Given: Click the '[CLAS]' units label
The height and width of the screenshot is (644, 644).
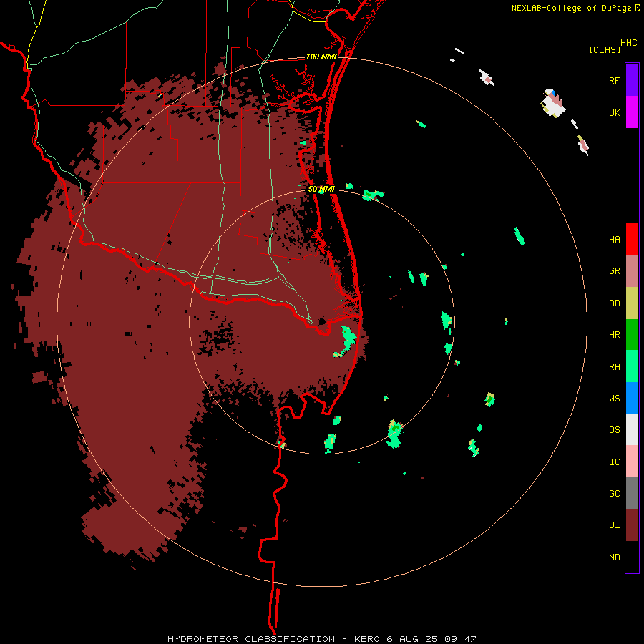Looking at the screenshot, I should pyautogui.click(x=605, y=49).
